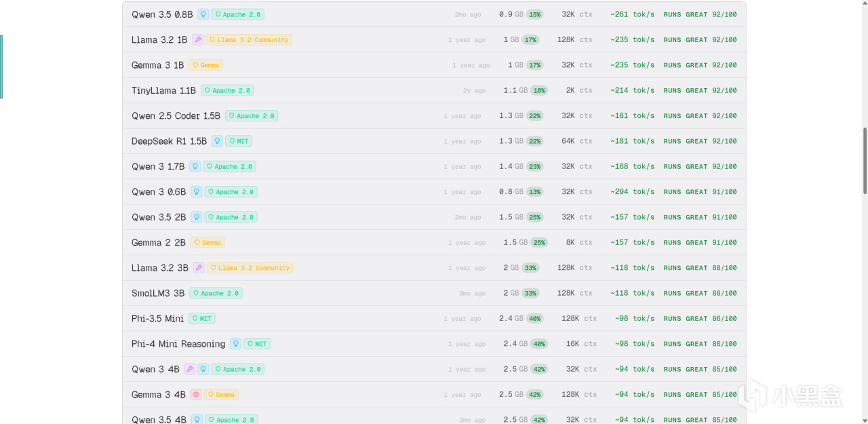Click "RUNS GREAT 91/100" on the Qwen 3.5 2B row
The height and width of the screenshot is (424, 868).
(700, 217)
